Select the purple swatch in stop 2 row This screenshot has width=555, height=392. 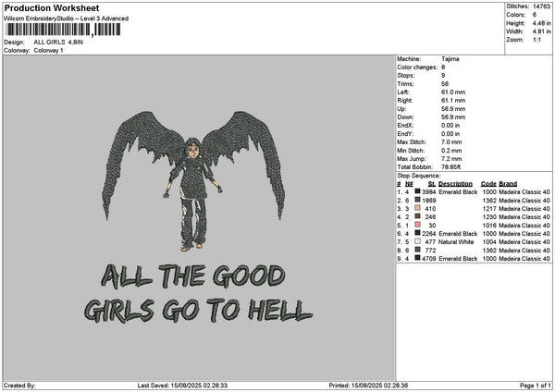point(418,200)
